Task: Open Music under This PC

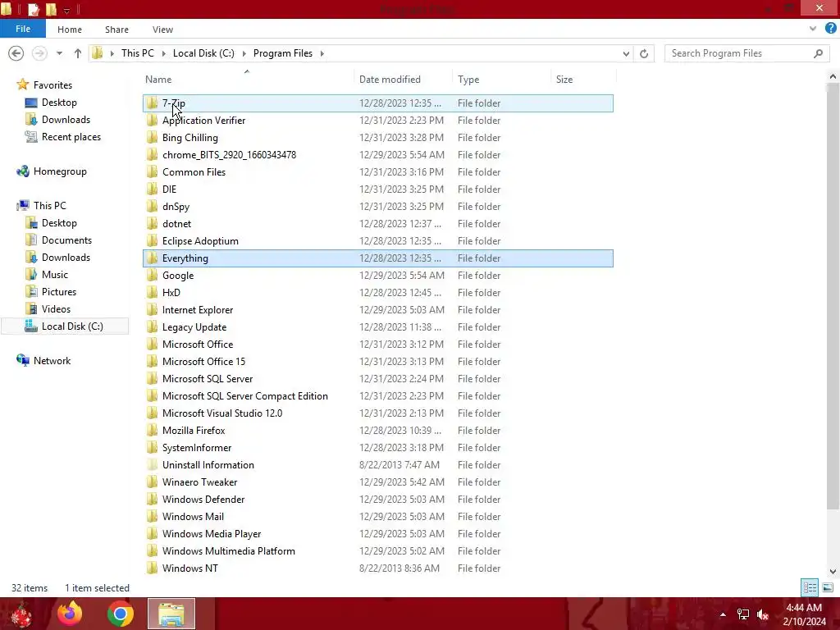Action: pyautogui.click(x=55, y=274)
